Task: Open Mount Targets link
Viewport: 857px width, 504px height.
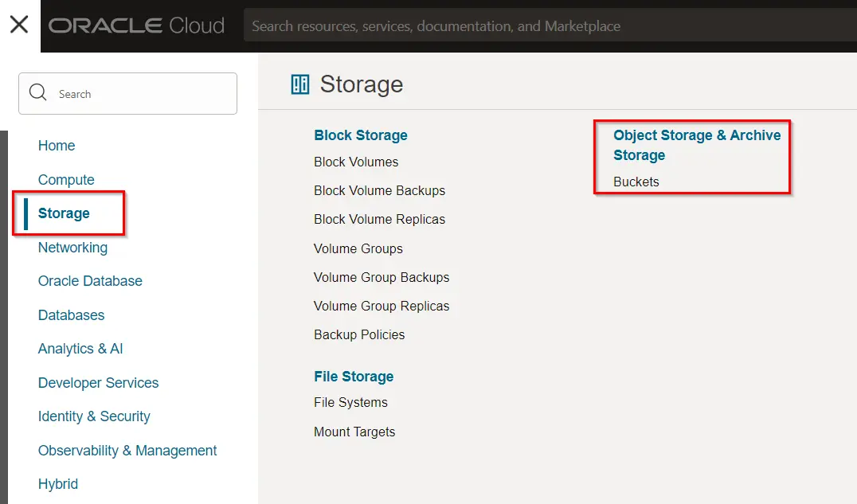Action: click(354, 432)
